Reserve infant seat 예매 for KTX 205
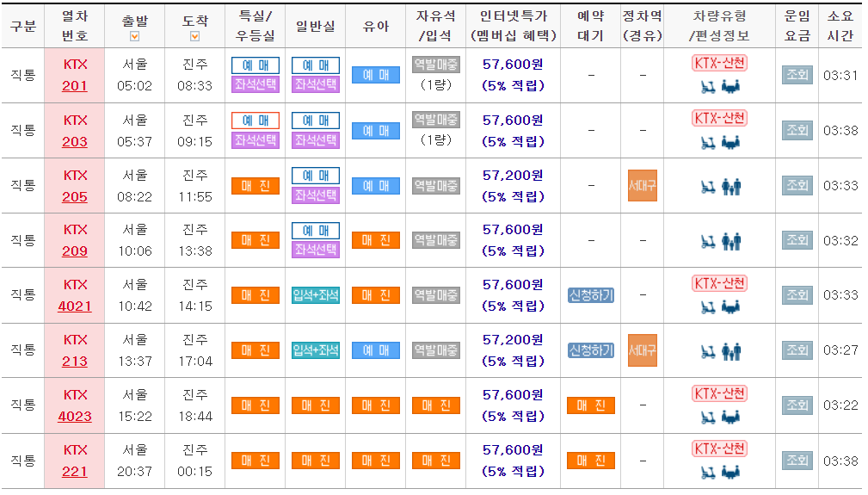 click(x=376, y=186)
